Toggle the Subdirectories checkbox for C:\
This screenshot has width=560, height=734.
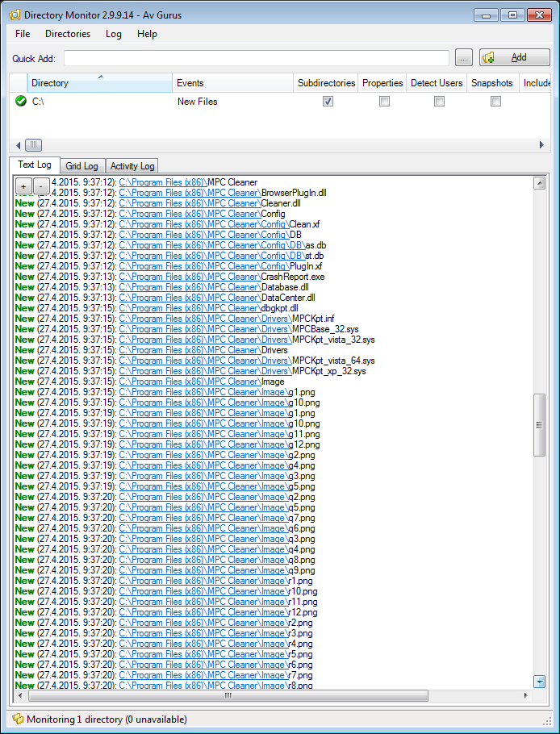(328, 101)
